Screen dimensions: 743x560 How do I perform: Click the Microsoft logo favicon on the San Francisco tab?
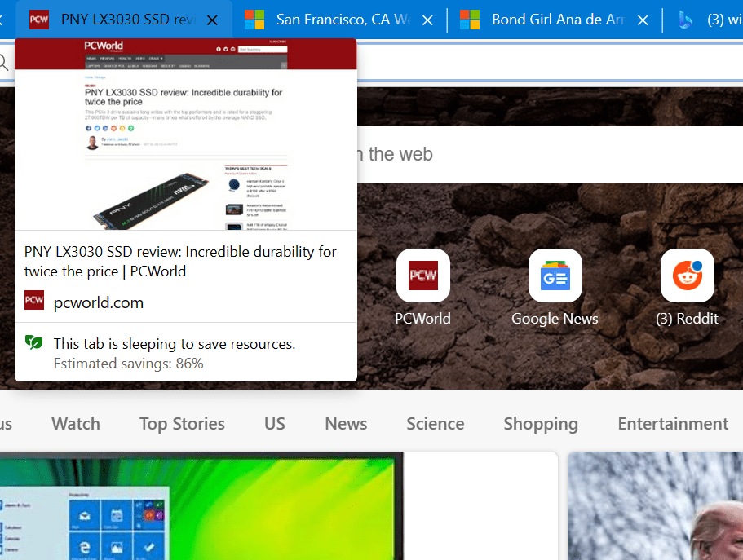(x=254, y=20)
